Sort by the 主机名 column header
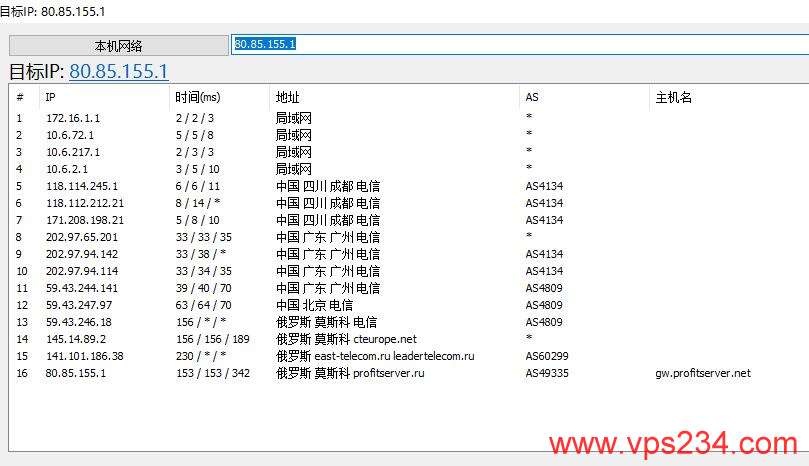 [x=729, y=97]
